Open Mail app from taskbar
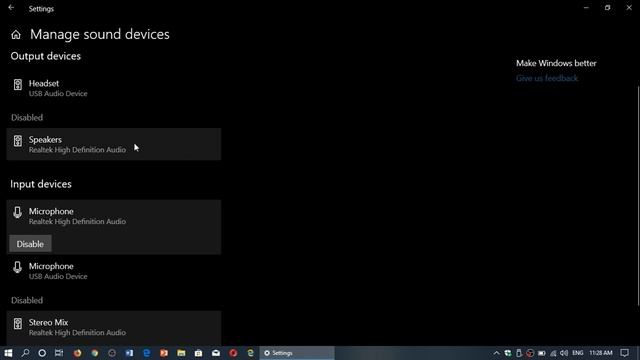This screenshot has width=640, height=360. pos(216,353)
